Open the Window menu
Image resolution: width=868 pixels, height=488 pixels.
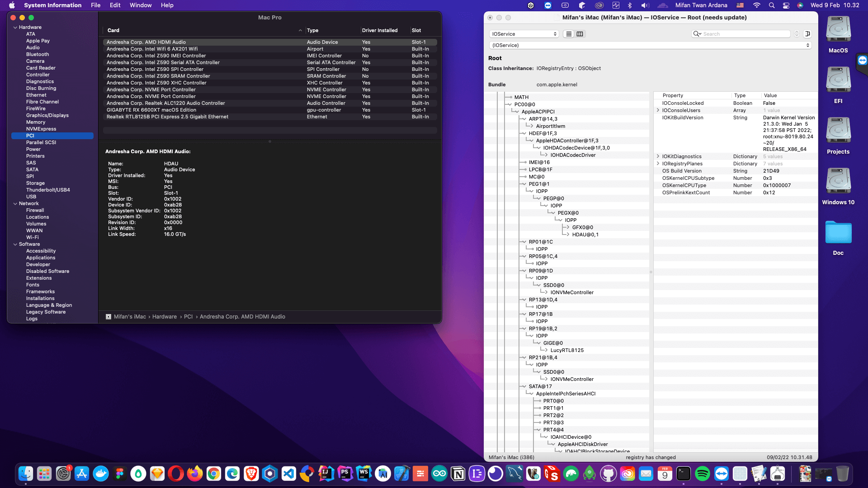click(x=141, y=5)
